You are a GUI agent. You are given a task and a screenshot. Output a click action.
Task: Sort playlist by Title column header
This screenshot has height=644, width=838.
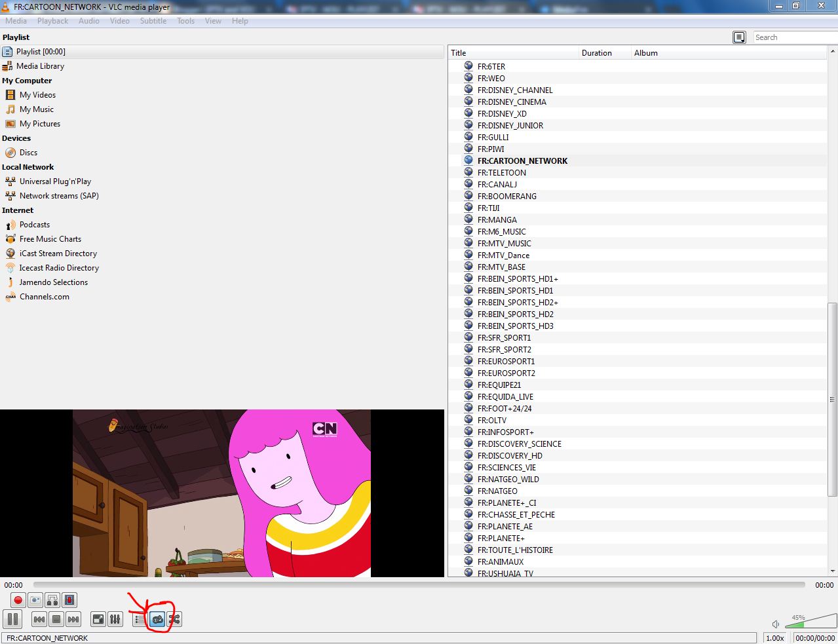pos(513,53)
